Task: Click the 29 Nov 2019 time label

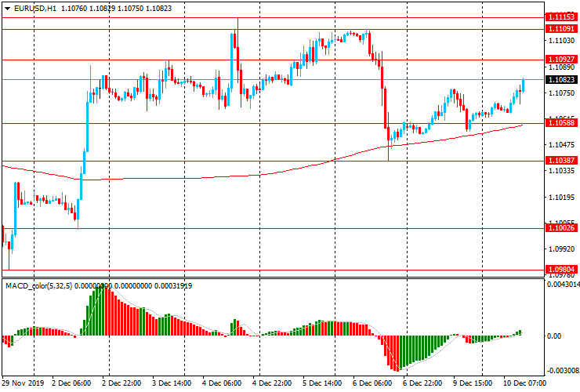Action: click(24, 383)
